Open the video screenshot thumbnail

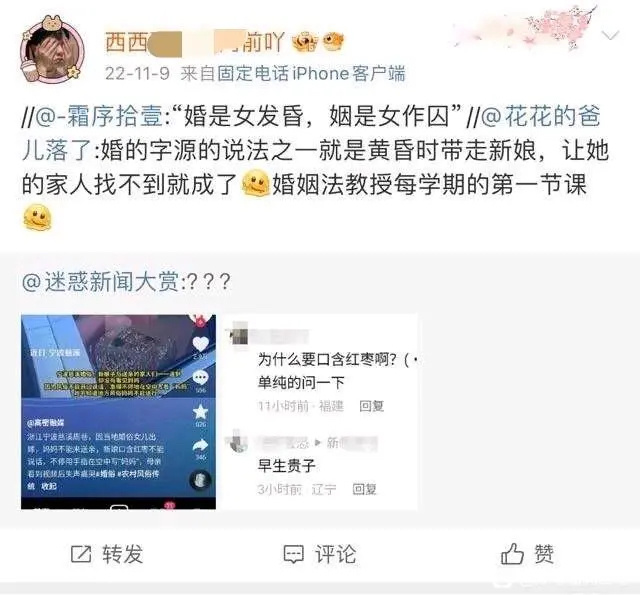click(x=118, y=412)
